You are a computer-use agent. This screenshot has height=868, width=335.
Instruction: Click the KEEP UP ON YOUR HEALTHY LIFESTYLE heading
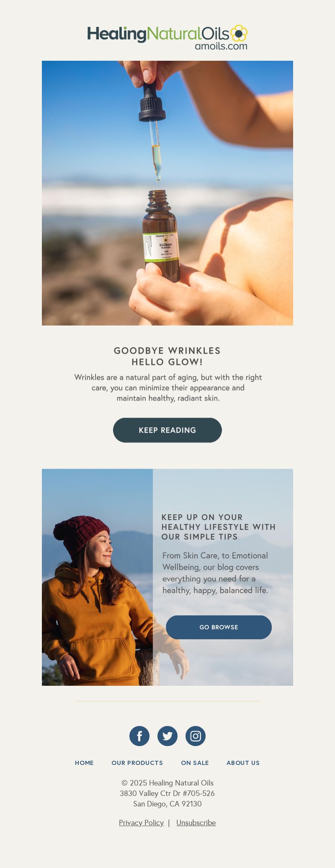point(219,527)
